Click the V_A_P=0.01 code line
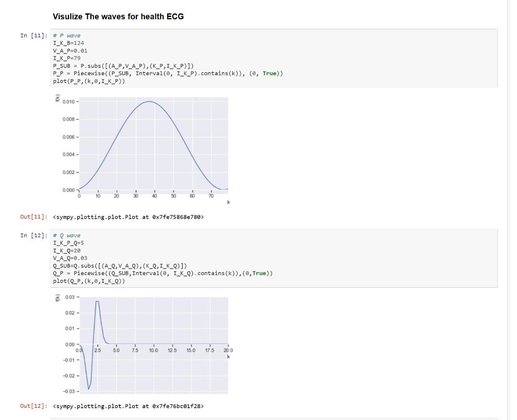Image resolution: width=517 pixels, height=420 pixels. pyautogui.click(x=70, y=50)
